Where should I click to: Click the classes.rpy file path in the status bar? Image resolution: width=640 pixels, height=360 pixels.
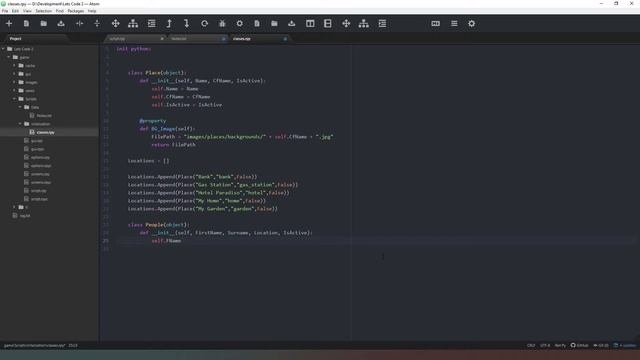[35, 345]
